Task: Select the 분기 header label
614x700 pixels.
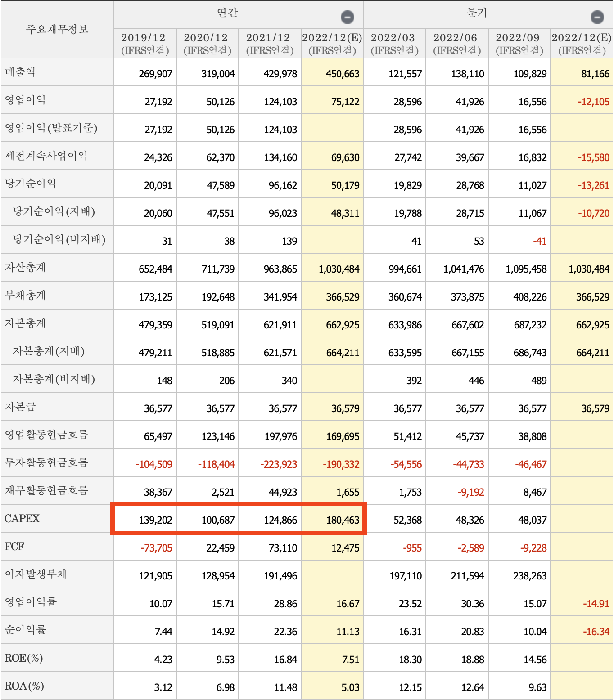Action: click(x=477, y=13)
